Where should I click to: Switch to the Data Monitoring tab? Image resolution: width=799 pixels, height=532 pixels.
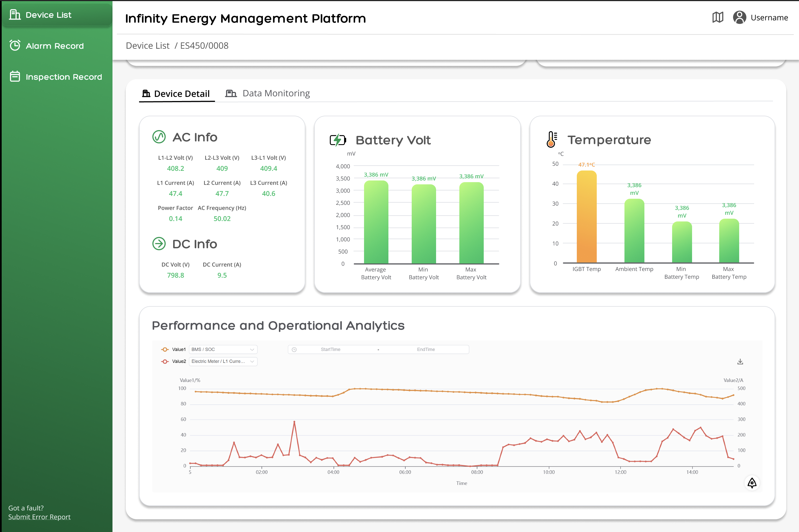tap(268, 93)
